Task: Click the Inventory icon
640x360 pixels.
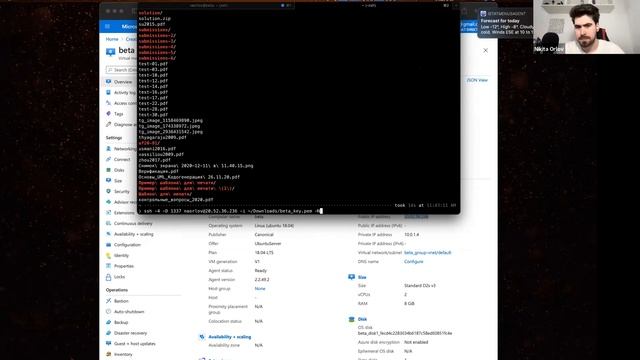Action: tap(109, 354)
